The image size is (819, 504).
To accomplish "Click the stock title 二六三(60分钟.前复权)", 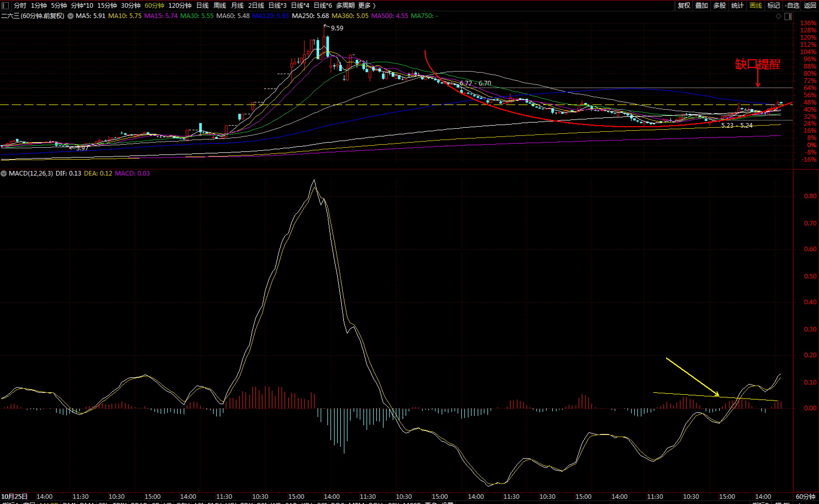I will point(33,16).
